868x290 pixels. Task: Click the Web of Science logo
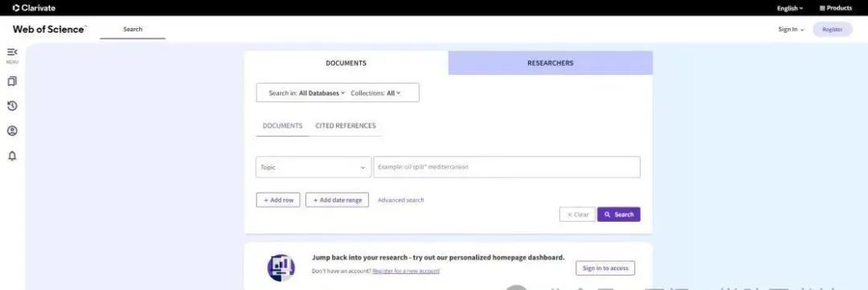point(49,30)
